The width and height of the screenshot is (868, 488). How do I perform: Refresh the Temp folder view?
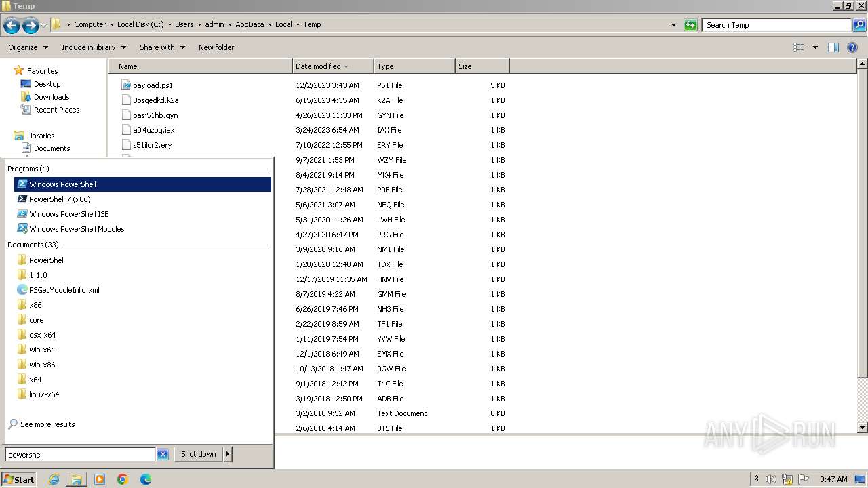pos(690,25)
